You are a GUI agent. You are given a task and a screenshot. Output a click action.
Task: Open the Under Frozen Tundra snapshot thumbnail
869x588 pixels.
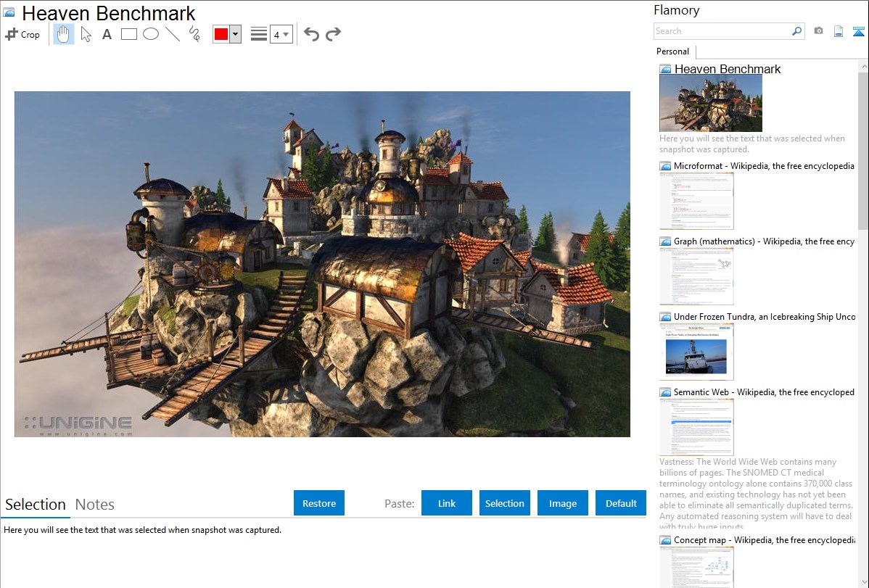tap(696, 352)
